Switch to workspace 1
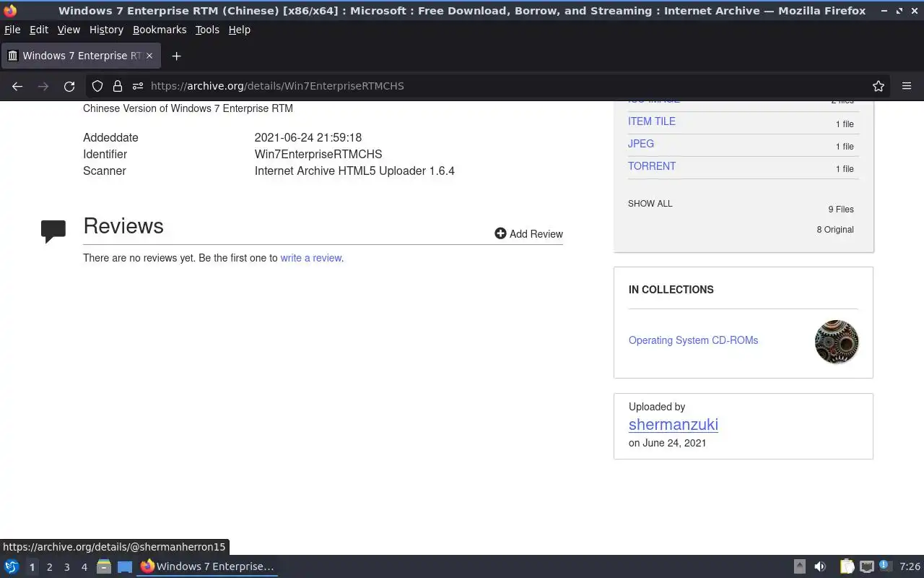The height and width of the screenshot is (578, 924). coord(32,567)
